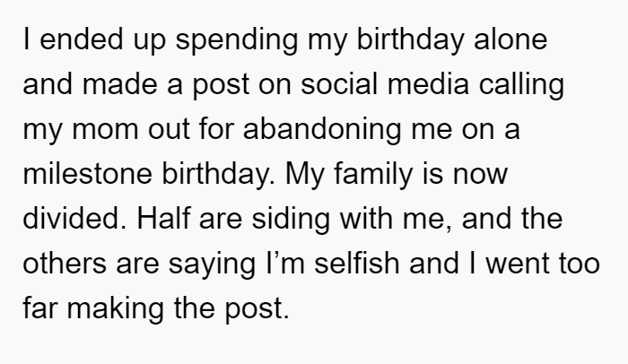
Task: Click the word "ended" in first line
Action: tap(82, 39)
